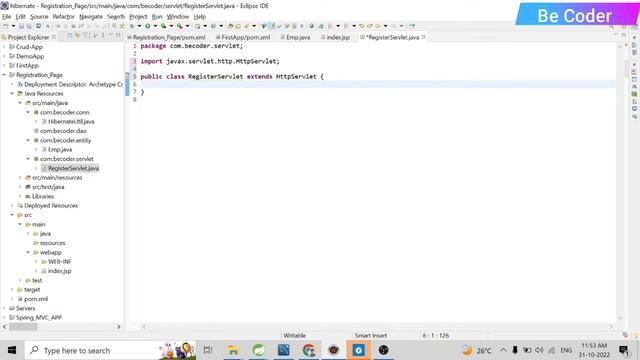Minimize the Project Explorer view

pos(111,36)
